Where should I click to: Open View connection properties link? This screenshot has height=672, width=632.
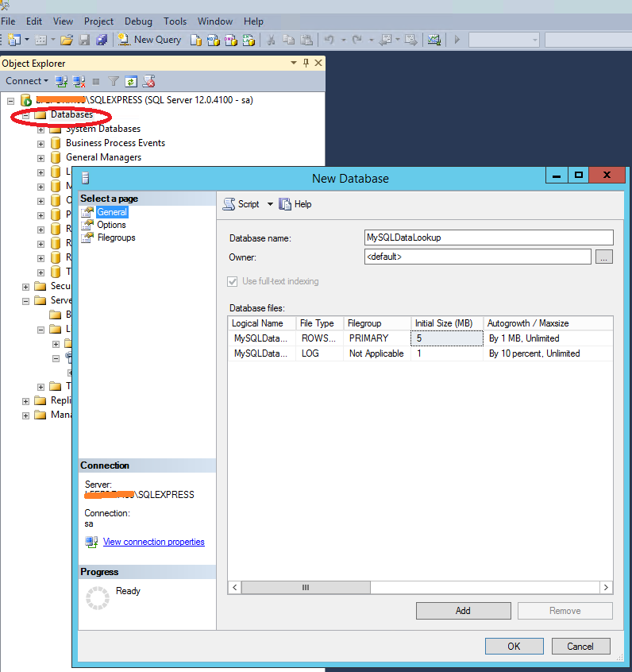click(153, 542)
